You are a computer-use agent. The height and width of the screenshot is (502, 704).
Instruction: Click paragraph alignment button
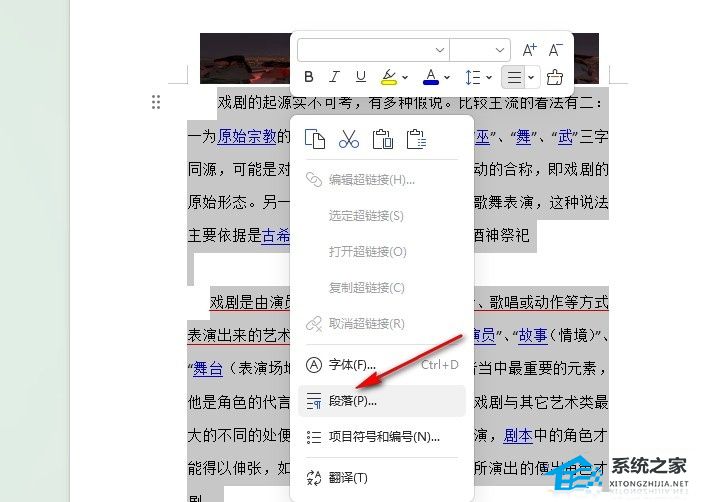click(514, 77)
